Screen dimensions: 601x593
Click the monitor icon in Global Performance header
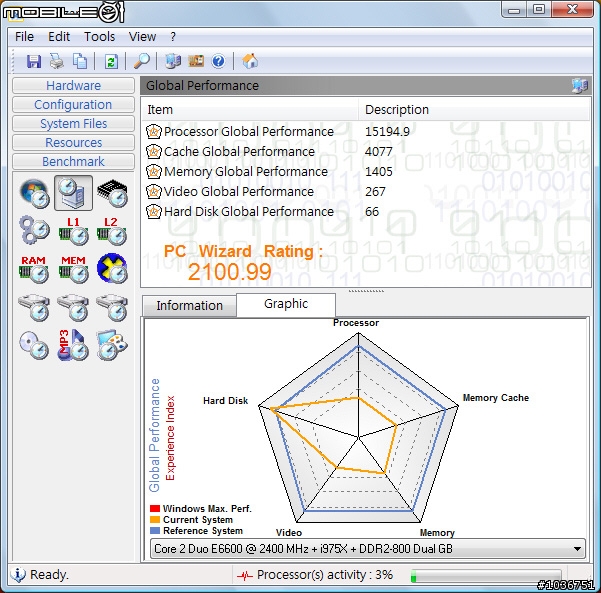[580, 85]
